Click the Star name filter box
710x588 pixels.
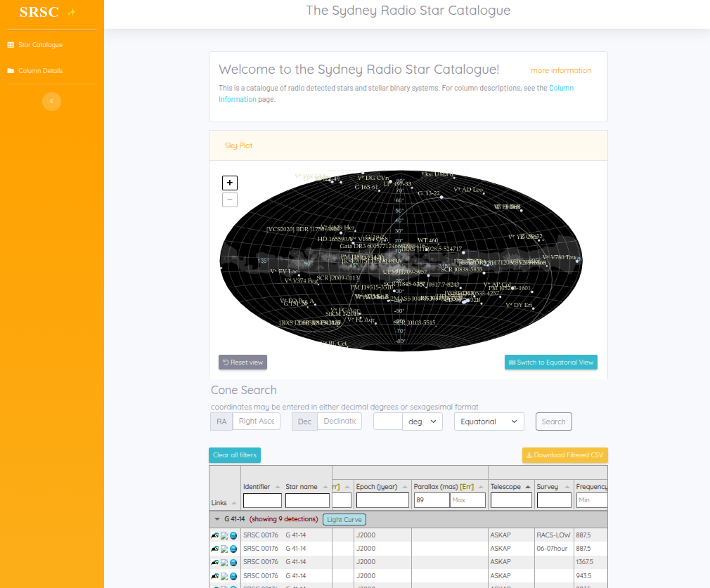click(x=307, y=500)
